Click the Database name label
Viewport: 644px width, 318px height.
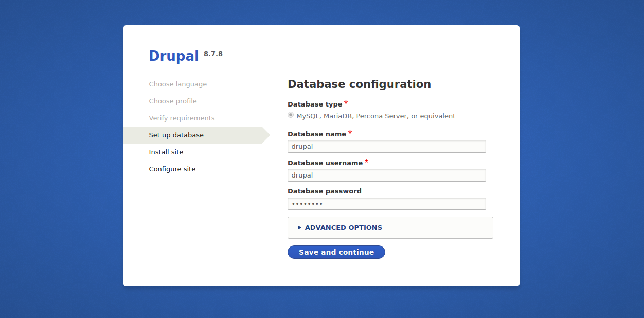point(317,134)
